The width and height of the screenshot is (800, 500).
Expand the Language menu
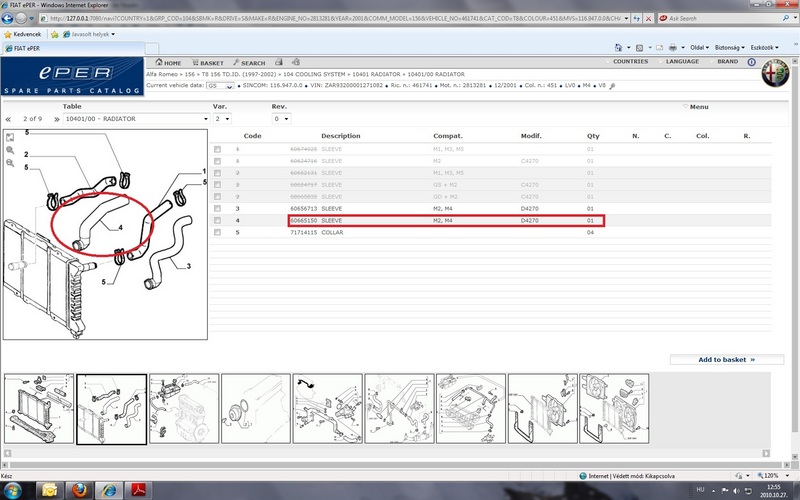coord(679,61)
